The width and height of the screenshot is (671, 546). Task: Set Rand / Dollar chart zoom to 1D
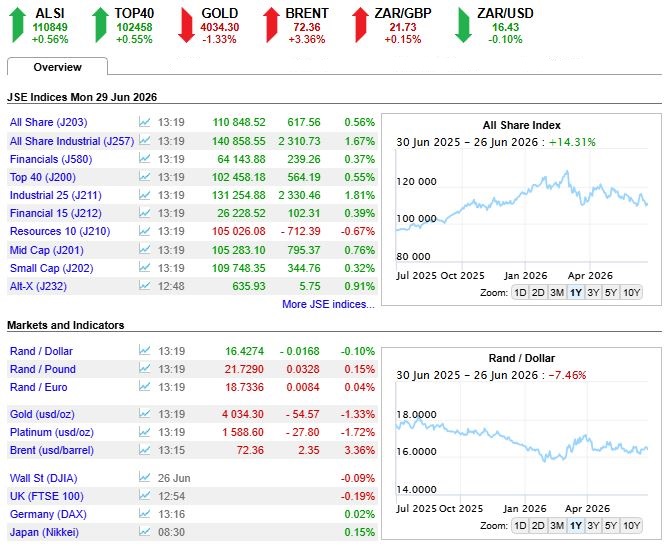coord(520,526)
